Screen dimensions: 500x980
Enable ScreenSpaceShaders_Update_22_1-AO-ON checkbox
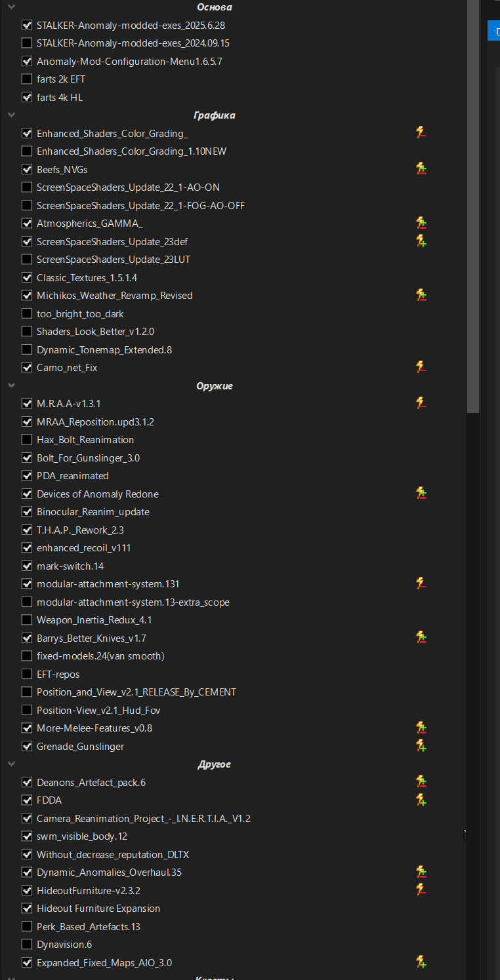click(27, 187)
